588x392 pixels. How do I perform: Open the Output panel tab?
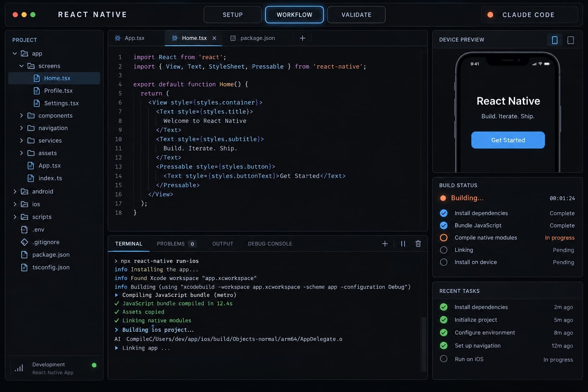223,244
